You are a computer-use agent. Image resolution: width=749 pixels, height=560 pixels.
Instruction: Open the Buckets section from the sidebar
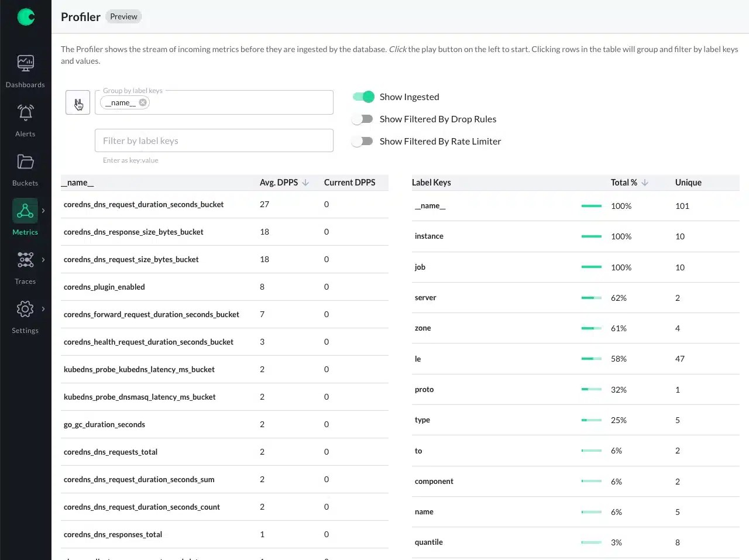25,168
